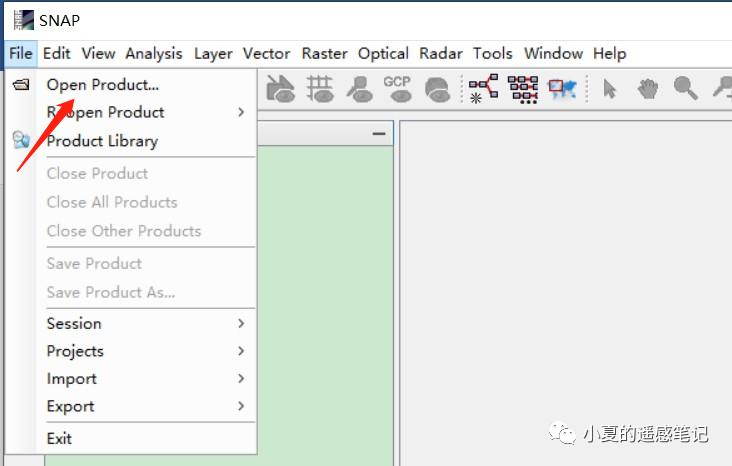The height and width of the screenshot is (466, 732).
Task: Select the hand pan tool
Action: [x=648, y=88]
